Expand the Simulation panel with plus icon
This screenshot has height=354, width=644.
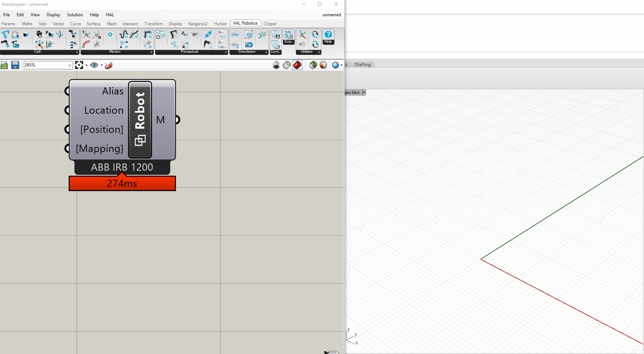click(x=266, y=52)
